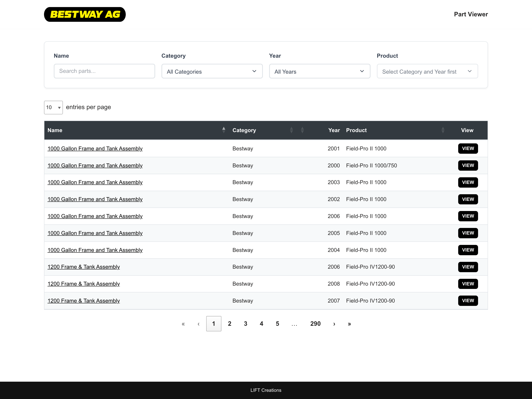Image resolution: width=532 pixels, height=399 pixels.
Task: Jump to last page double arrow
Action: point(349,324)
